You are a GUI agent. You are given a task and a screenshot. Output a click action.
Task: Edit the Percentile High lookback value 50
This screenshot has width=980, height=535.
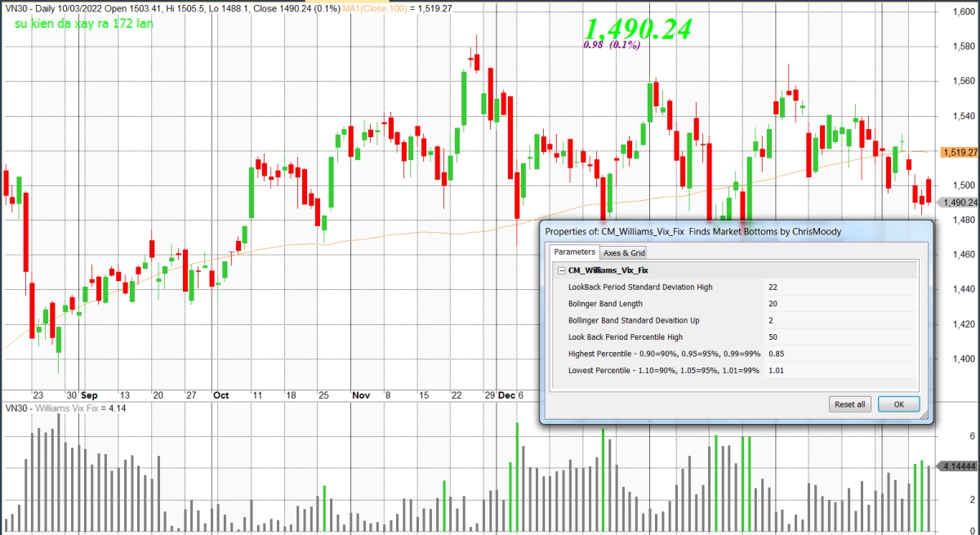[840, 337]
